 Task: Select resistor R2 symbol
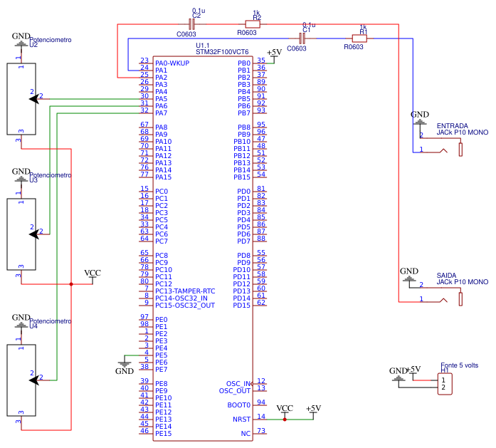coord(253,24)
